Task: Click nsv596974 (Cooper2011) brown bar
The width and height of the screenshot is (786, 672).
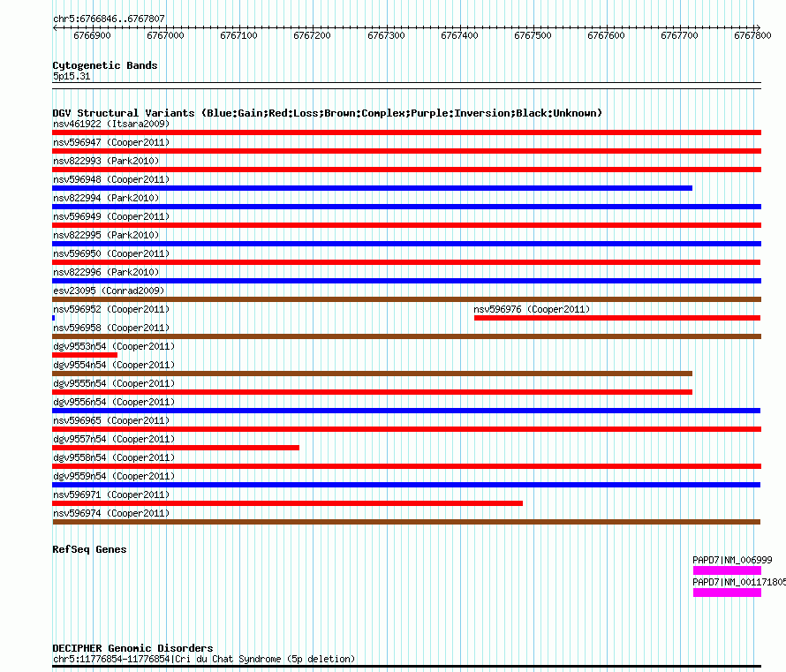Action: pyautogui.click(x=406, y=522)
